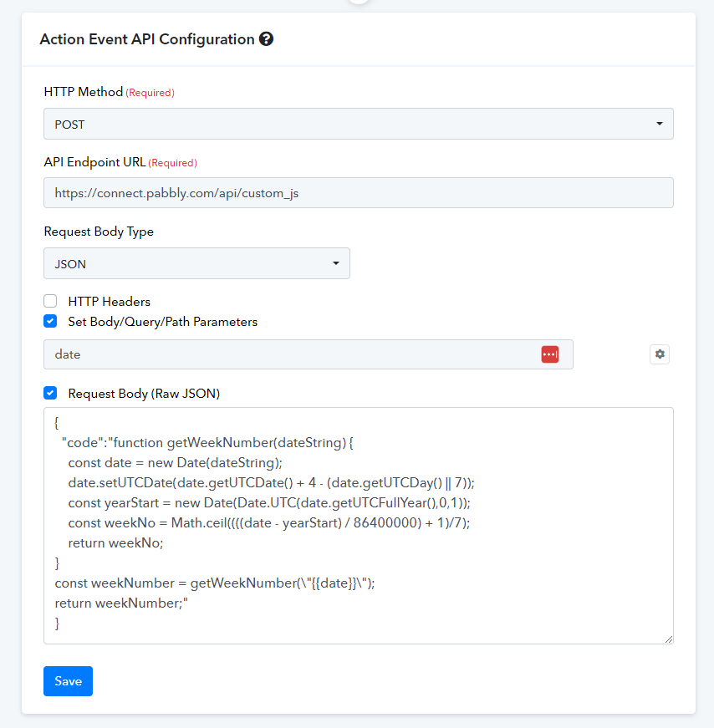The image size is (714, 728).
Task: Click the red mapping icon in the date field
Action: point(549,354)
